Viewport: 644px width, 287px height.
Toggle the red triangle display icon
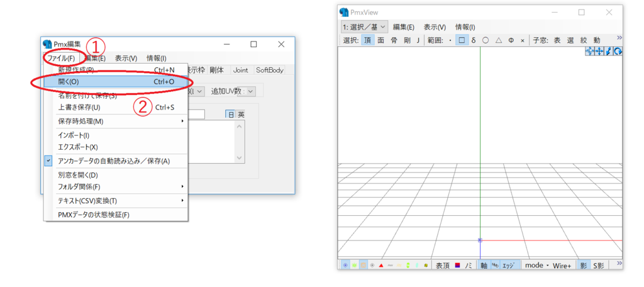pyautogui.click(x=381, y=265)
